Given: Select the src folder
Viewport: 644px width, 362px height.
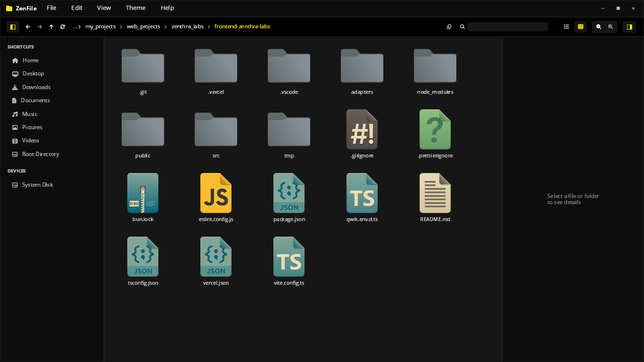Looking at the screenshot, I should [216, 135].
